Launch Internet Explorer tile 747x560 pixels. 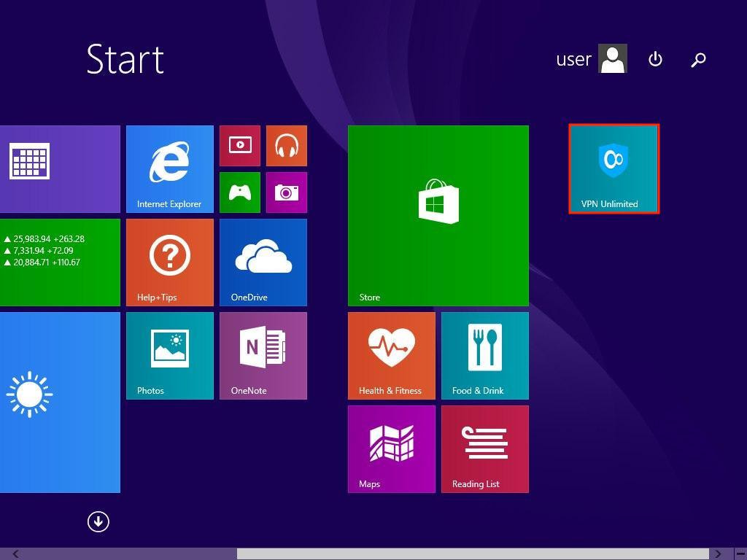click(169, 168)
